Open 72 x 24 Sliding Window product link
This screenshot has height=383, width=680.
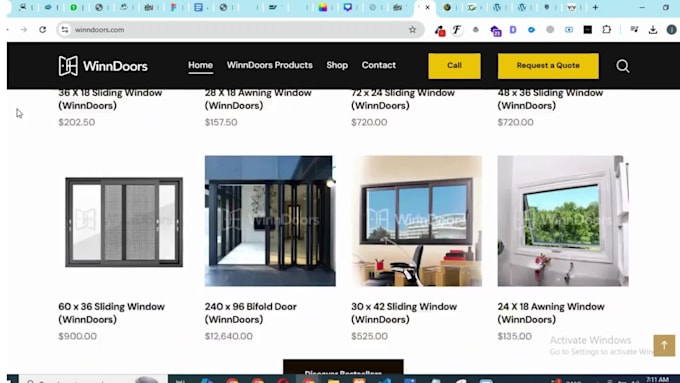403,99
